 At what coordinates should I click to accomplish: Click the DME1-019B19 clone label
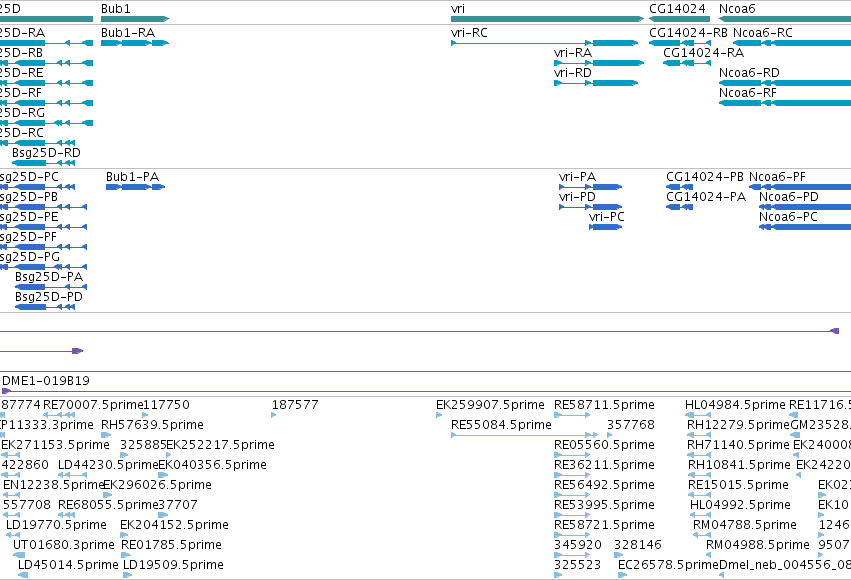[46, 381]
